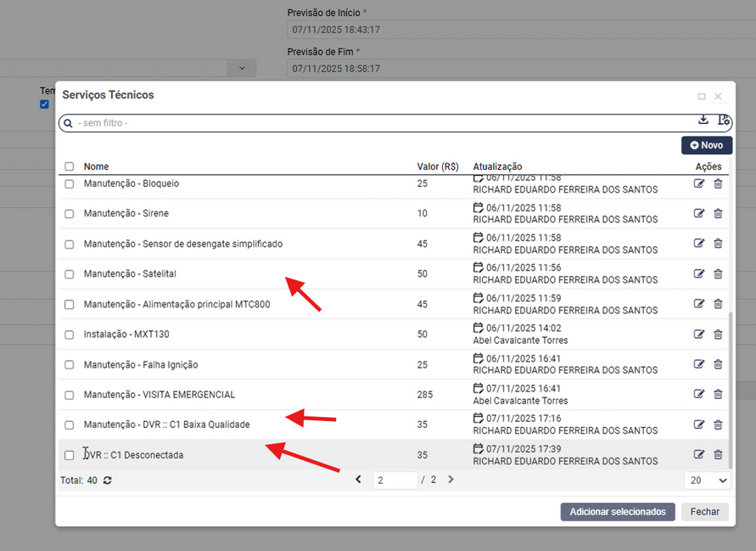Delete the Manutenção - VISITA EMERGENCIAL row
The image size is (756, 551).
click(x=718, y=394)
